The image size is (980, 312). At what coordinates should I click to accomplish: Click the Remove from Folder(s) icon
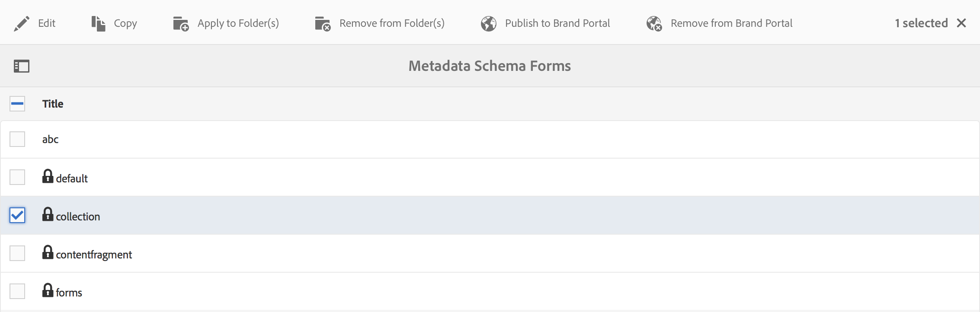(323, 24)
